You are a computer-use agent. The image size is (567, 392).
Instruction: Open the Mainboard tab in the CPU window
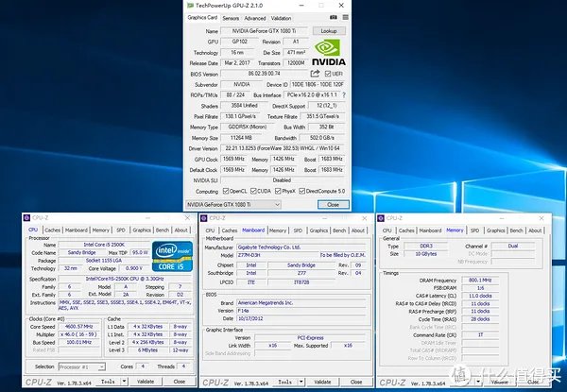coord(77,230)
